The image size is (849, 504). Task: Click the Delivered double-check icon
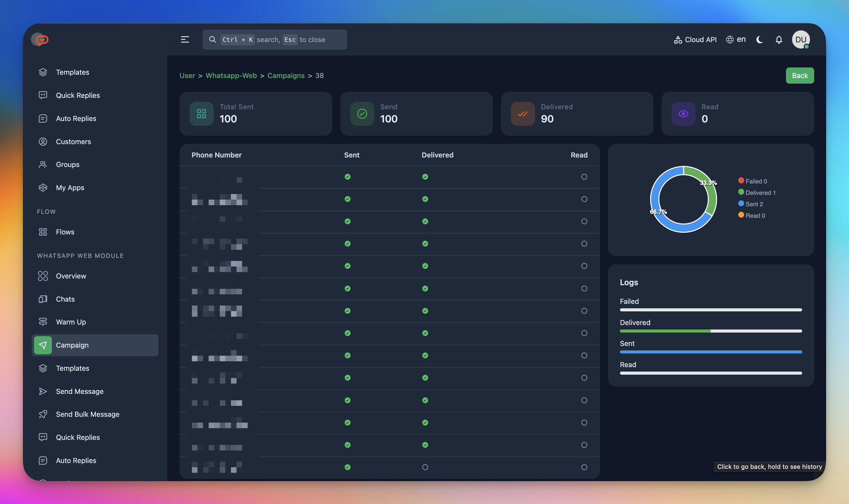coord(522,114)
